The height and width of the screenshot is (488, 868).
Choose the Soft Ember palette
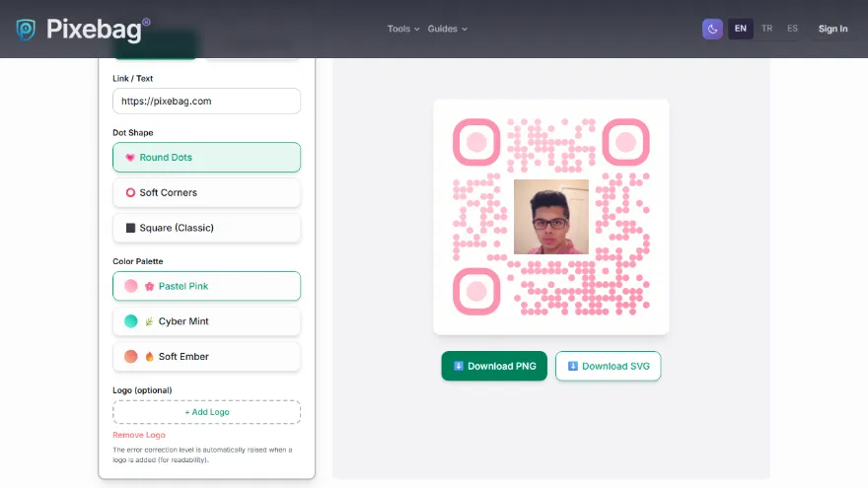(x=206, y=356)
